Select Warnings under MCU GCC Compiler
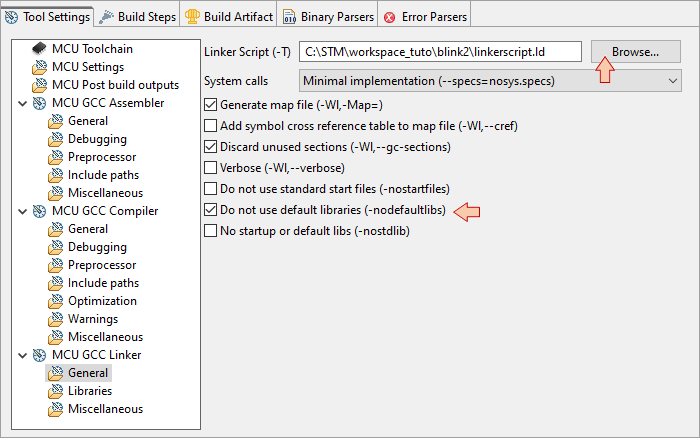This screenshot has height=438, width=700. click(92, 319)
